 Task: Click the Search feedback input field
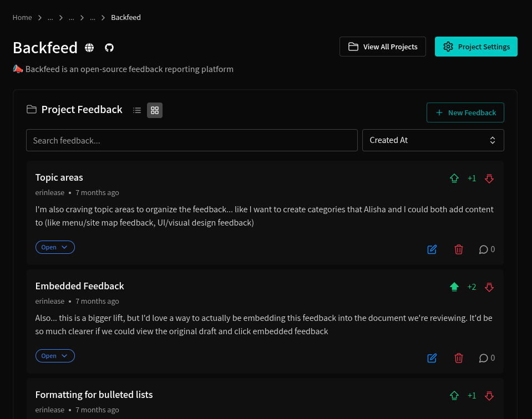(x=191, y=140)
